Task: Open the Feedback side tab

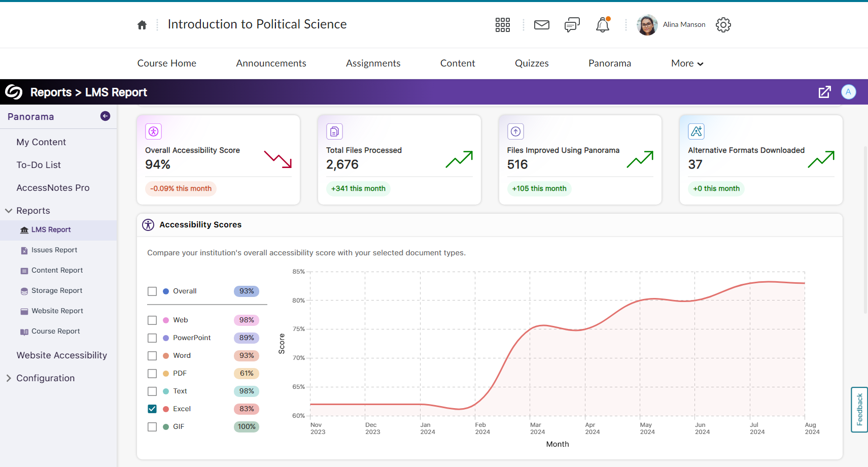Action: pos(859,409)
